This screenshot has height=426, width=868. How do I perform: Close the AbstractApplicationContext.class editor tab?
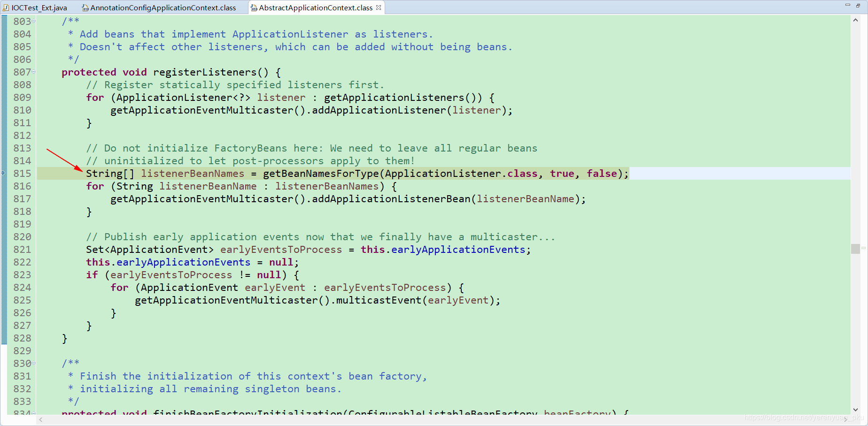pyautogui.click(x=379, y=8)
